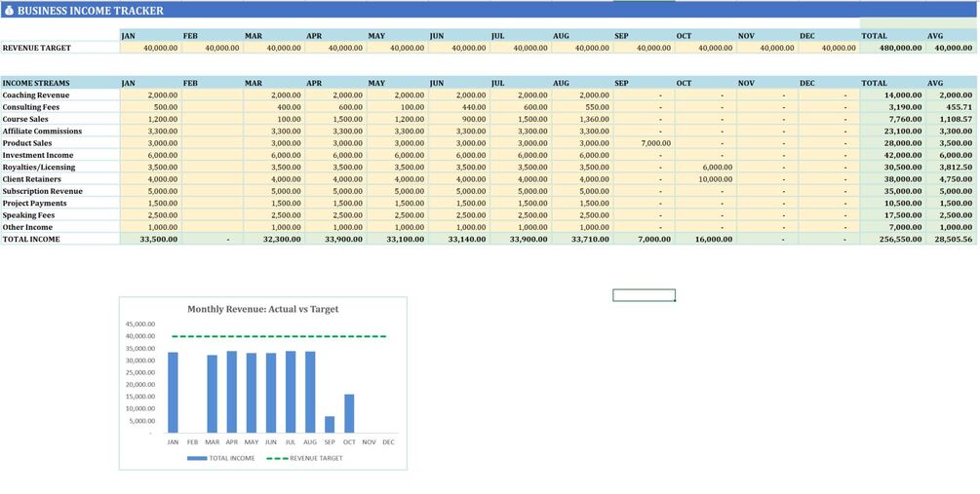The image size is (980, 494).
Task: Click Consulting Fees JUN cell showing 440.00
Action: [458, 107]
